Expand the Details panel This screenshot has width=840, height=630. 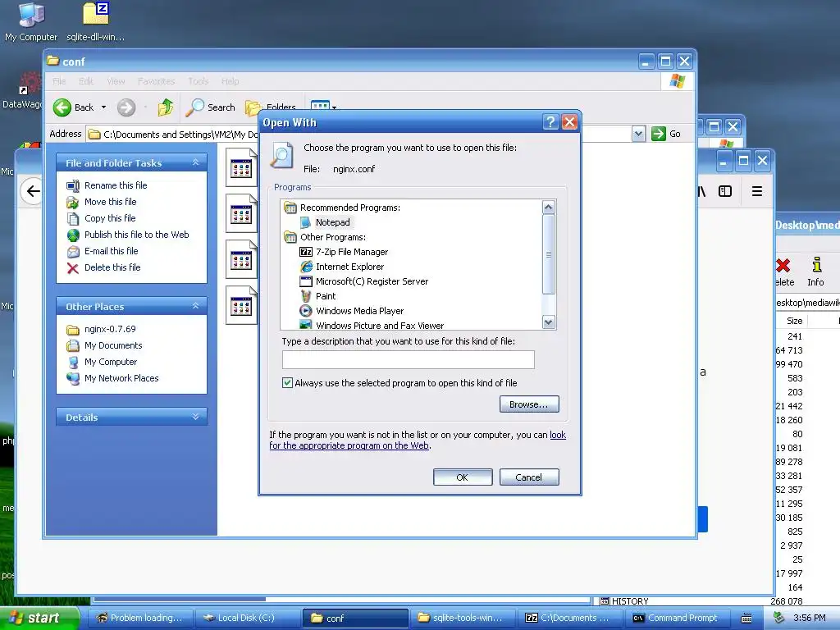pos(195,417)
